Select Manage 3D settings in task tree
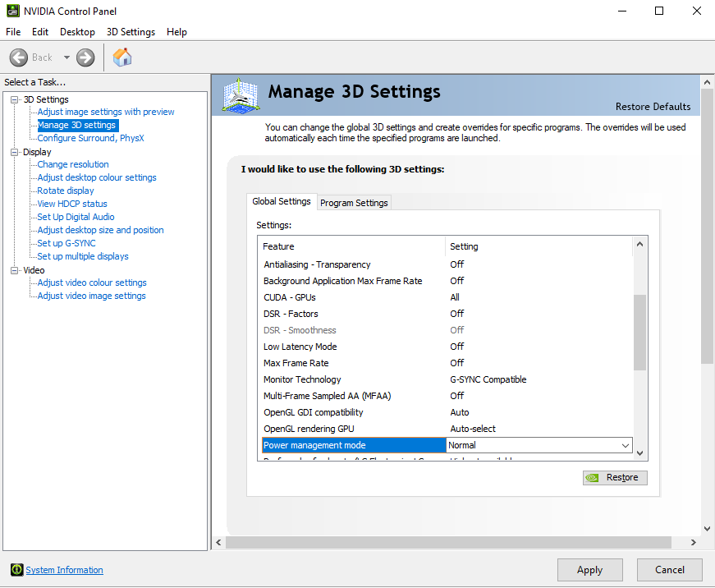The image size is (715, 588). tap(76, 125)
